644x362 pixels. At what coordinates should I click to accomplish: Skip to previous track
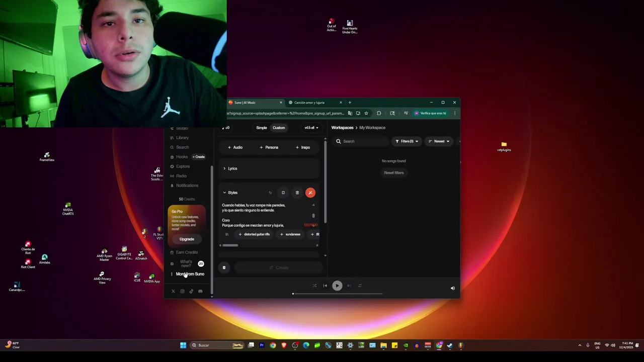(325, 286)
